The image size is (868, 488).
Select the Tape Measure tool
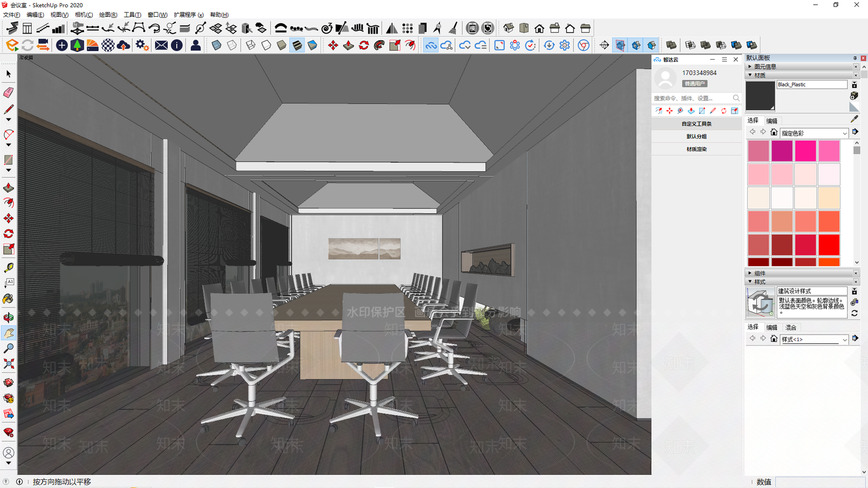click(x=9, y=267)
